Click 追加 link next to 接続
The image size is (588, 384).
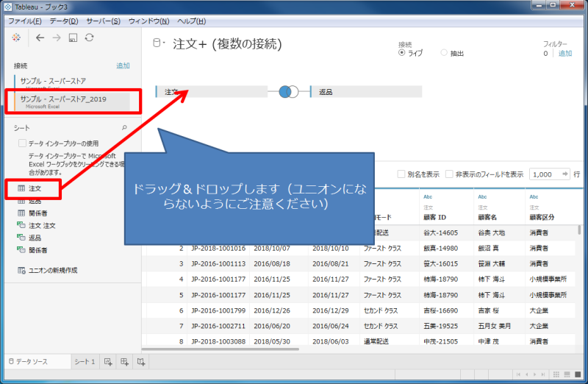pyautogui.click(x=123, y=65)
